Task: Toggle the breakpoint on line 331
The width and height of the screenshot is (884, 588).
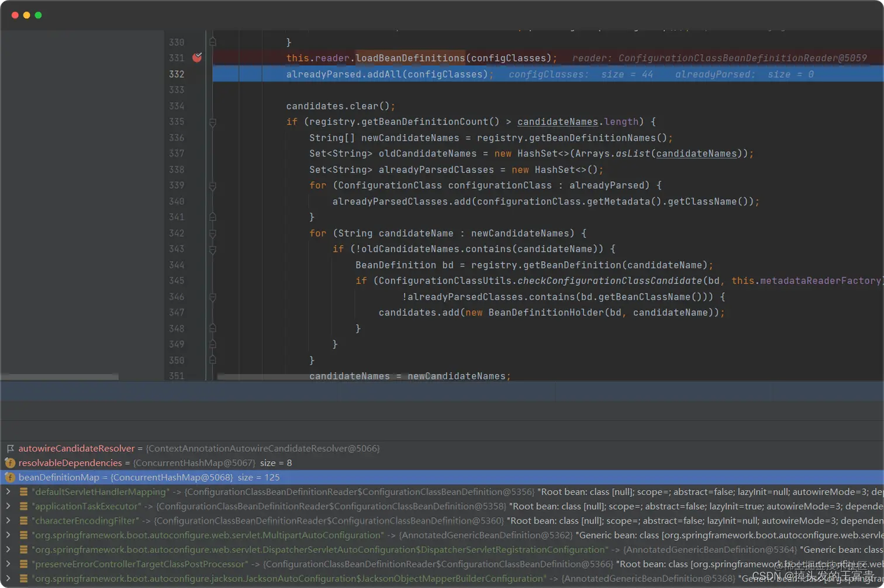Action: pos(197,57)
